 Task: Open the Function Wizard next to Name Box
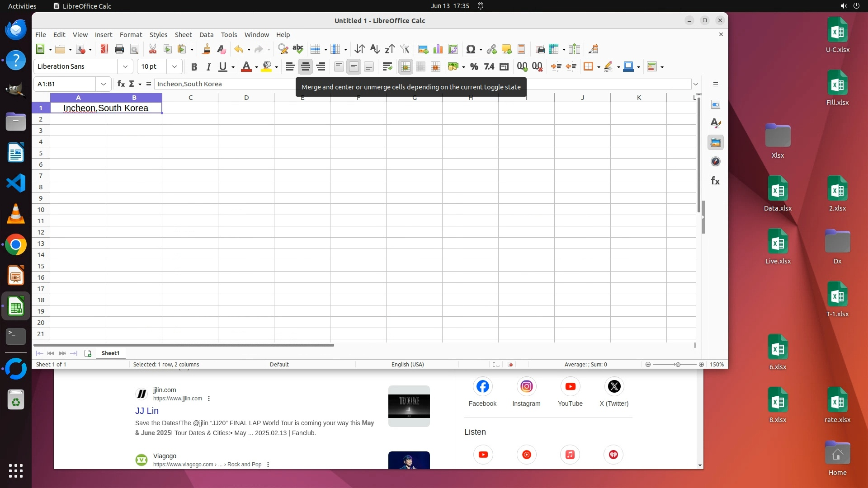pos(121,84)
